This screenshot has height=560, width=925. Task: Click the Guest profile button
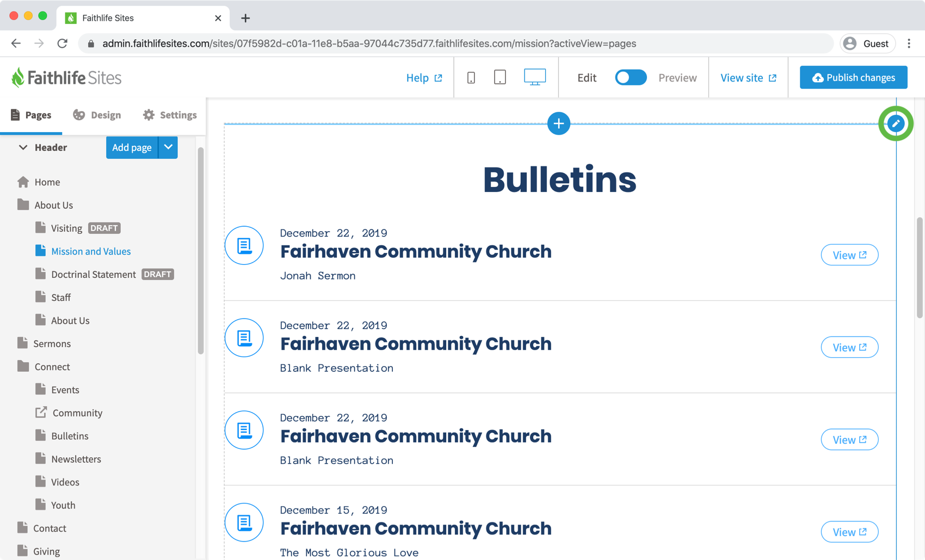(867, 43)
